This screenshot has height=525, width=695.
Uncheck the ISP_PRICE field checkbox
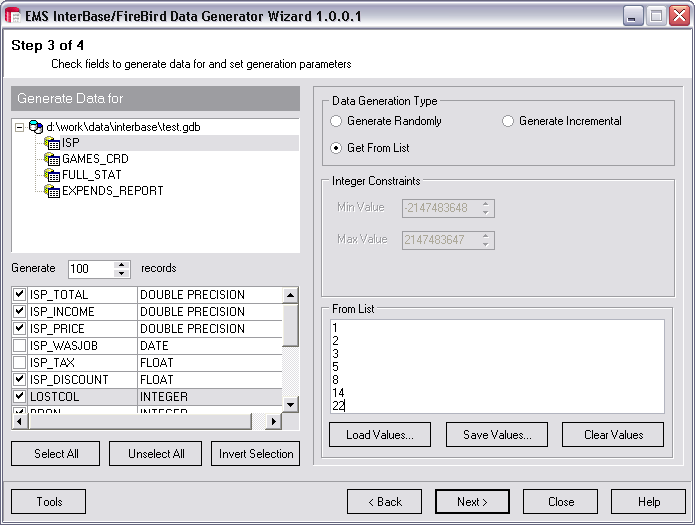point(19,328)
